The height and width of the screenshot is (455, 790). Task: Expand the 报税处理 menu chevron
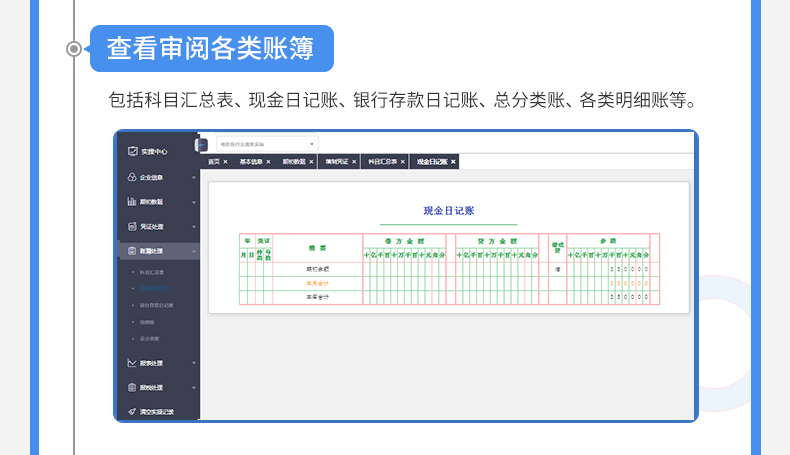pos(194,387)
